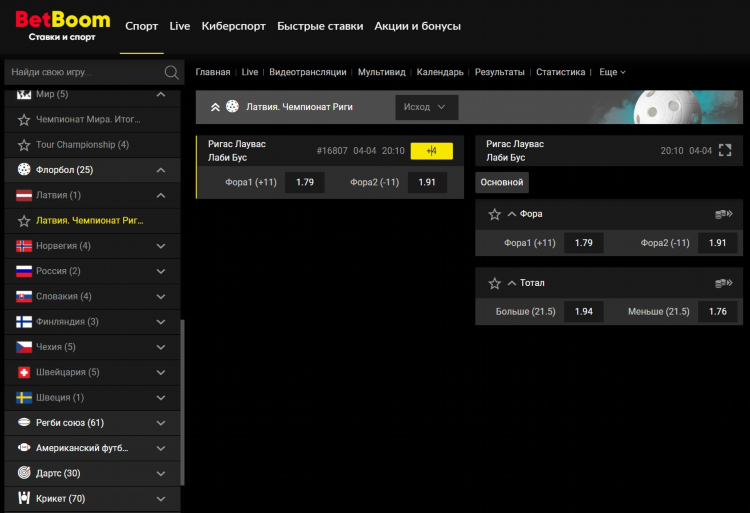Click the Флорбол ball icon in sidebar

[24, 169]
